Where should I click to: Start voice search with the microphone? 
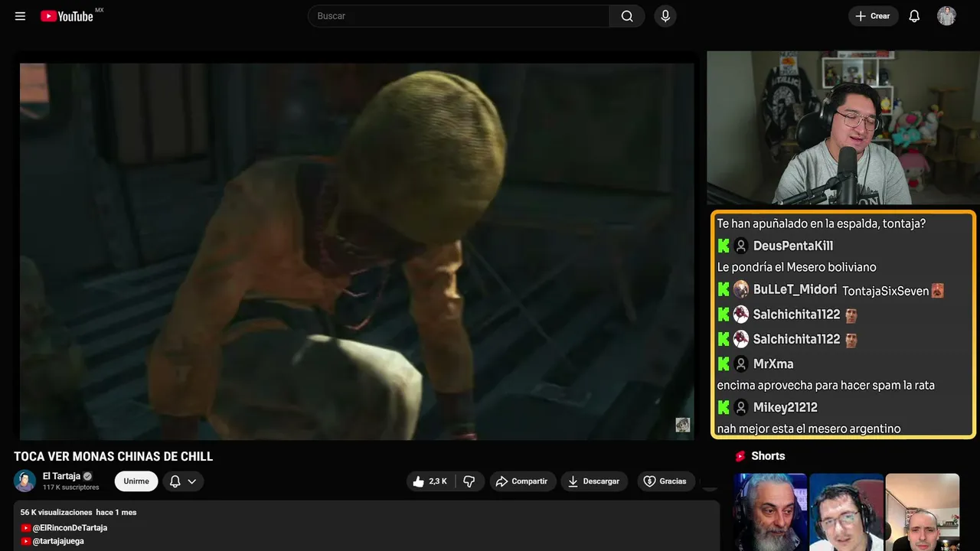(665, 16)
